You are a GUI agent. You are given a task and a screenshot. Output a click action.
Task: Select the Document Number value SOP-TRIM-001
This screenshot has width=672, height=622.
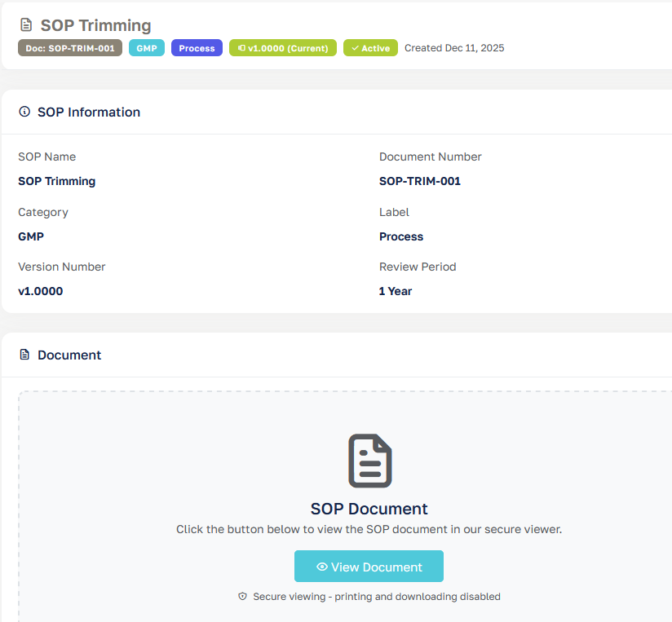pos(419,181)
